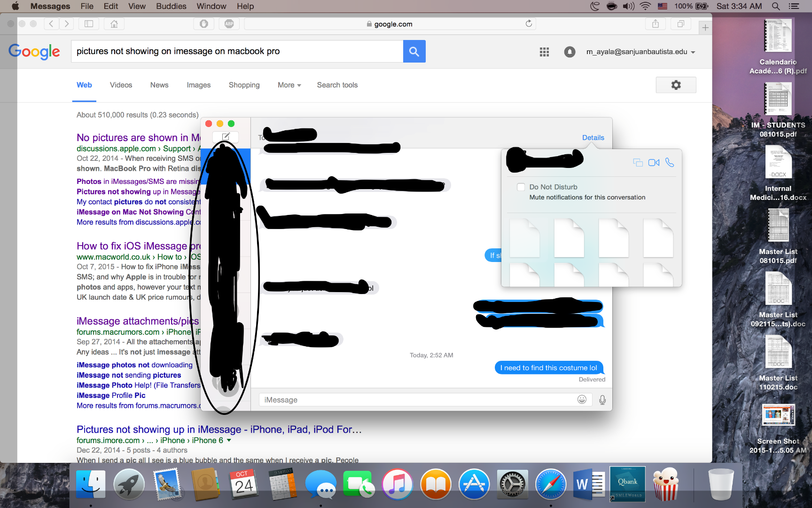Click the compose new message button in Messages
This screenshot has width=812, height=508.
[226, 137]
